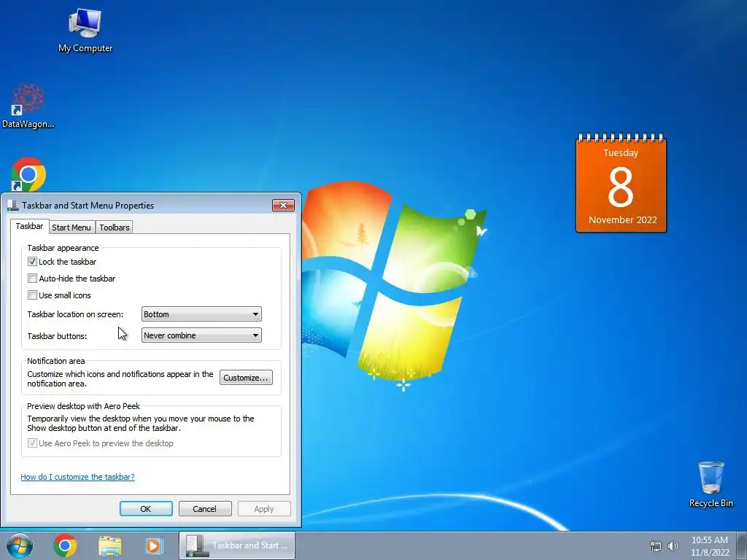Click the Notification area group label

55,361
